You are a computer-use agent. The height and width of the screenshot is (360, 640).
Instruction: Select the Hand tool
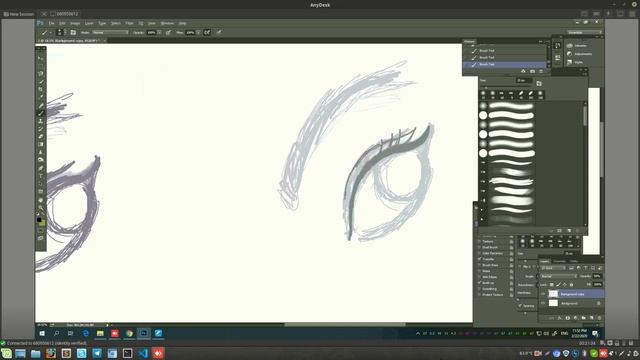tap(41, 200)
